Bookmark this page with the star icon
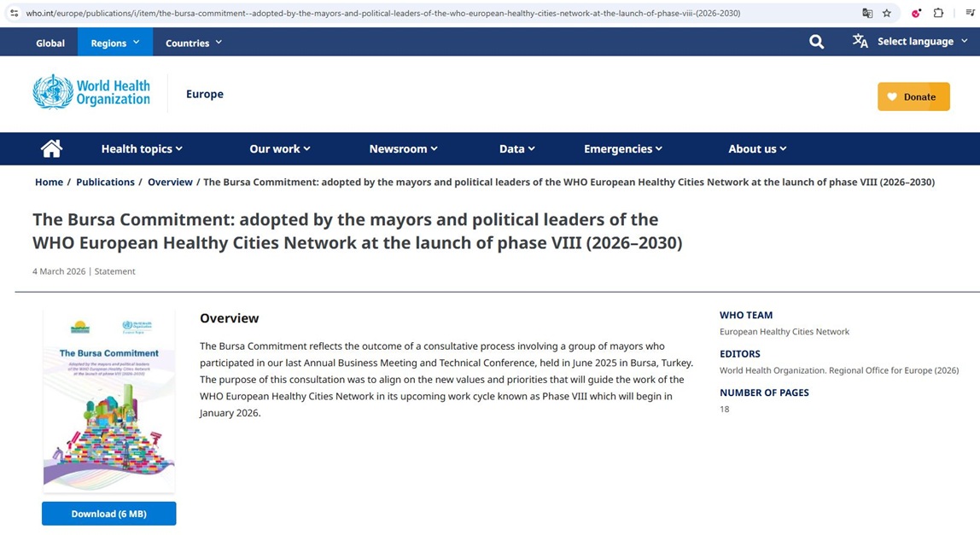Viewport: 980px width, 535px height. pyautogui.click(x=887, y=13)
